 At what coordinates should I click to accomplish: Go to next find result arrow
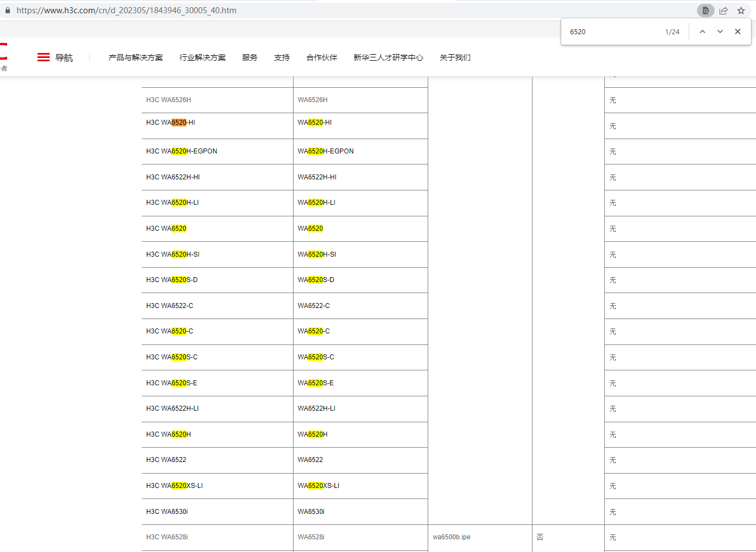[720, 31]
